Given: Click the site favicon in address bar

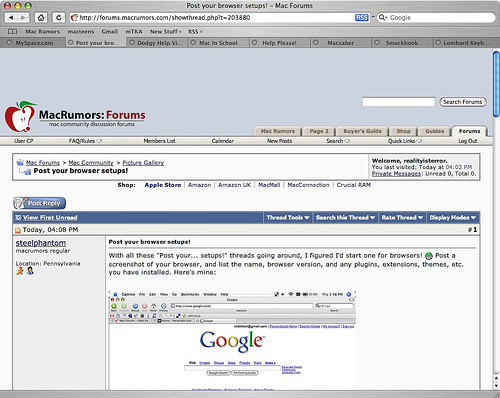Looking at the screenshot, I should point(75,18).
